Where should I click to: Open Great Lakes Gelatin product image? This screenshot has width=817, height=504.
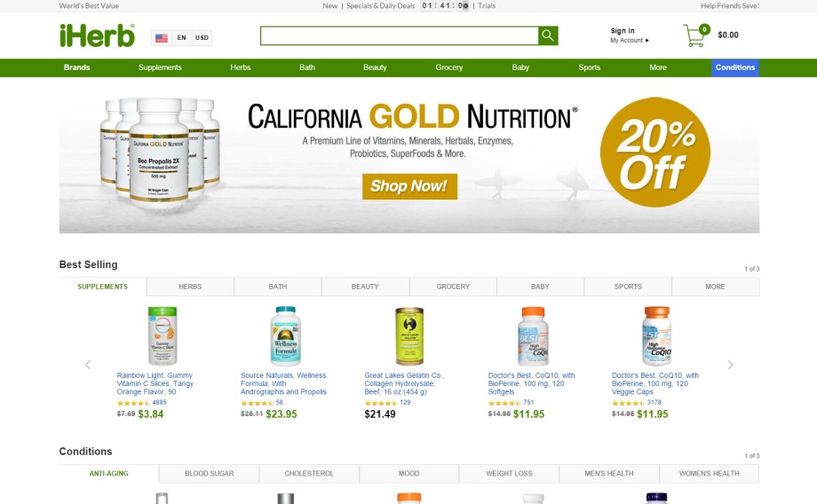coord(409,335)
